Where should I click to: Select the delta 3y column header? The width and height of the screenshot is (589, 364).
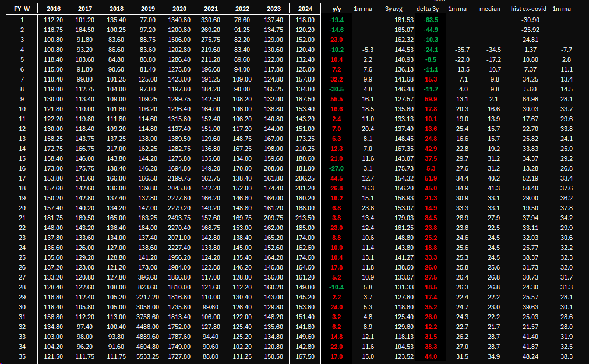[428, 9]
